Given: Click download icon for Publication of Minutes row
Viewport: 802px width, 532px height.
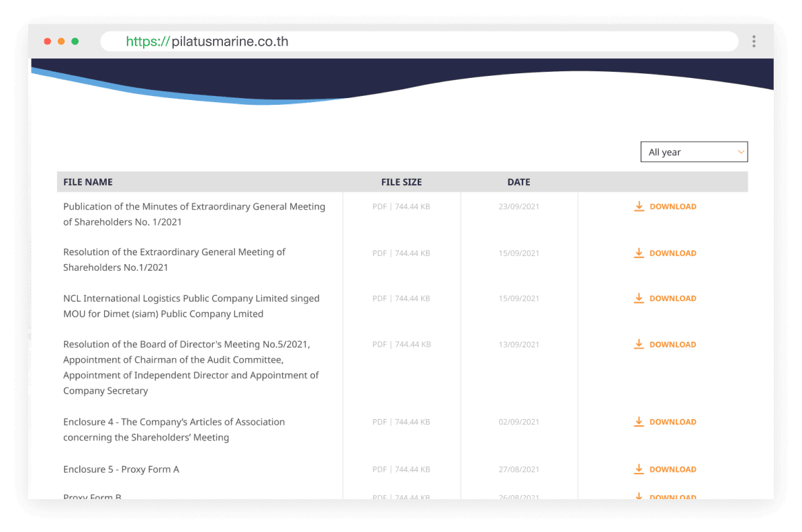Looking at the screenshot, I should [x=639, y=206].
